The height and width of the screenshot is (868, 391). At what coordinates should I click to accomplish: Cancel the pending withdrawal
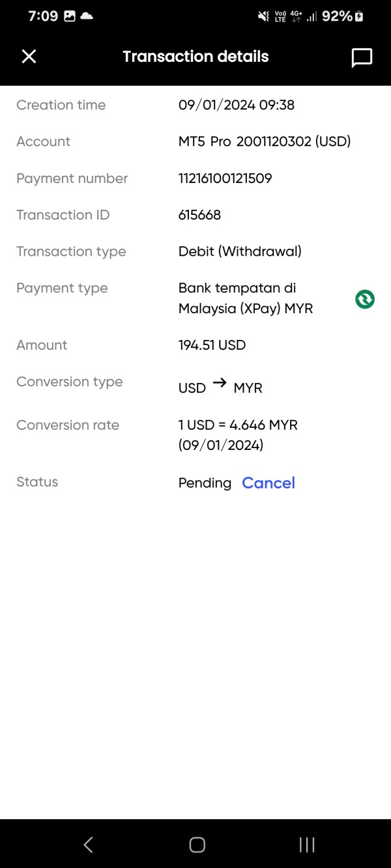pos(268,483)
